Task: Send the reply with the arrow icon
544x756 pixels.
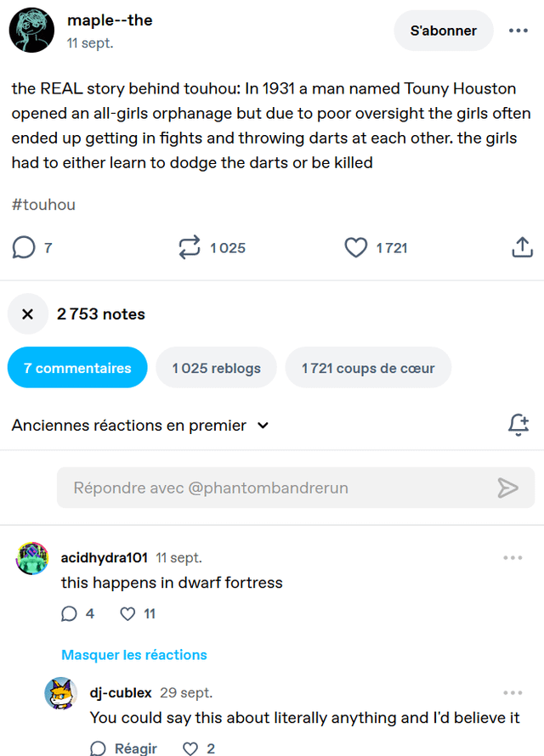Action: [507, 488]
